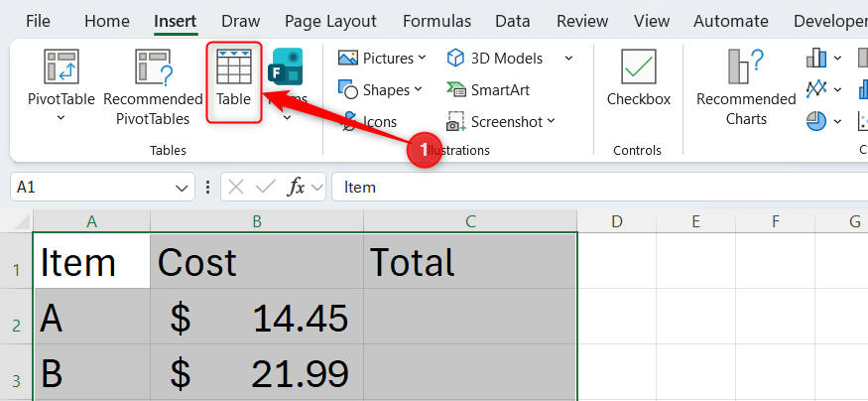This screenshot has height=401, width=868.
Task: Open the Shapes gallery
Action: (x=374, y=89)
